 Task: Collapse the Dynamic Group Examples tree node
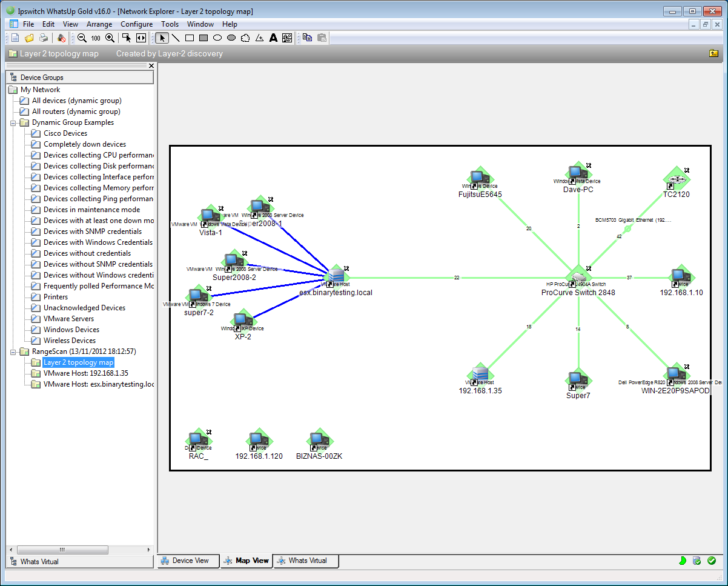(x=14, y=122)
